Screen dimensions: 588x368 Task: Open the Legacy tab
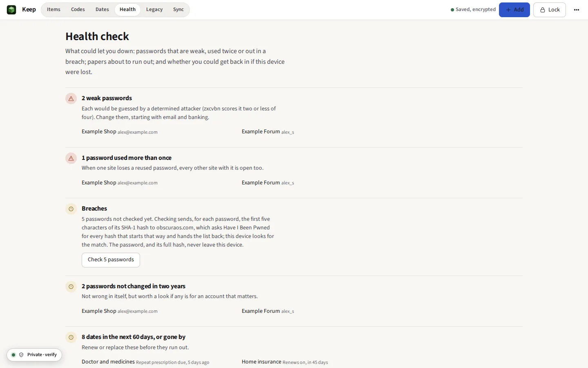154,9
